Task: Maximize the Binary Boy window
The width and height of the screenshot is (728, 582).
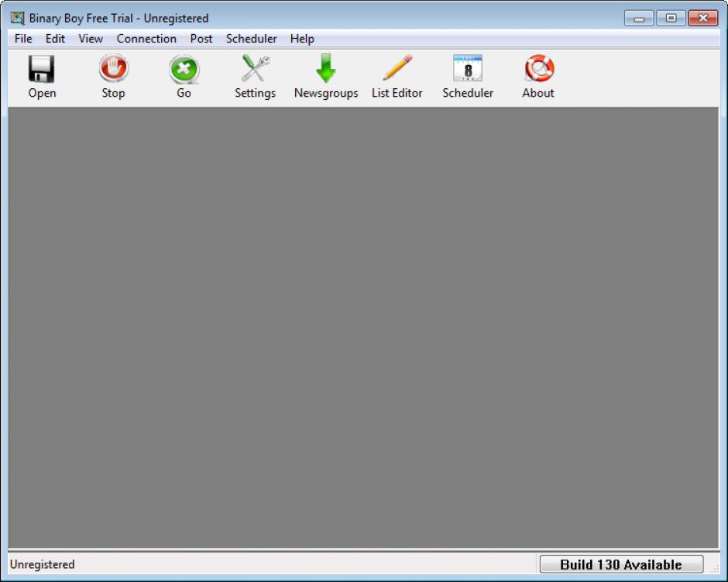Action: coord(671,18)
